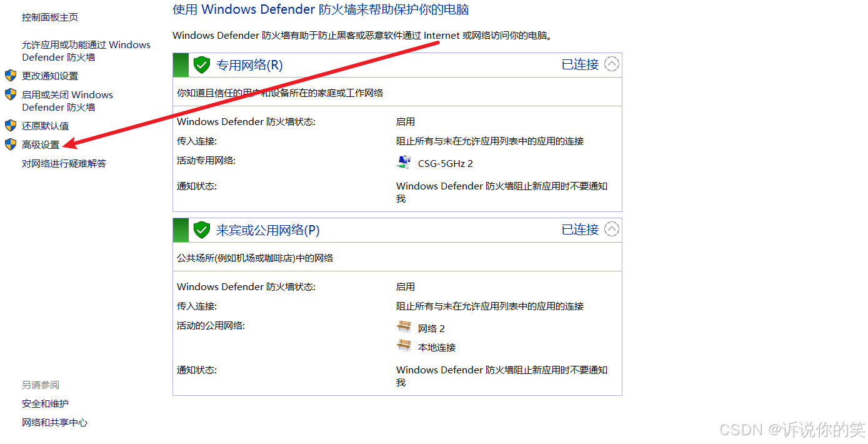This screenshot has width=868, height=444.
Task: Click the bench icon next to 网络 2
Action: coord(404,327)
